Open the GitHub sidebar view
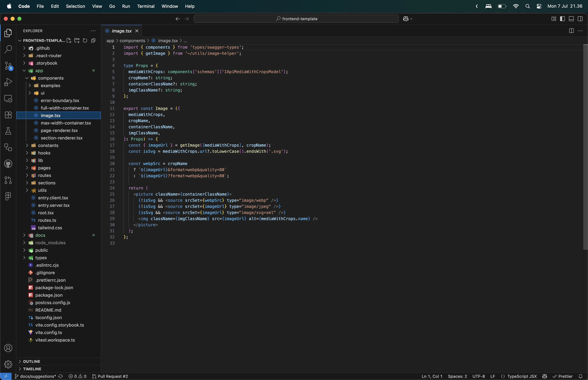 coord(8,164)
